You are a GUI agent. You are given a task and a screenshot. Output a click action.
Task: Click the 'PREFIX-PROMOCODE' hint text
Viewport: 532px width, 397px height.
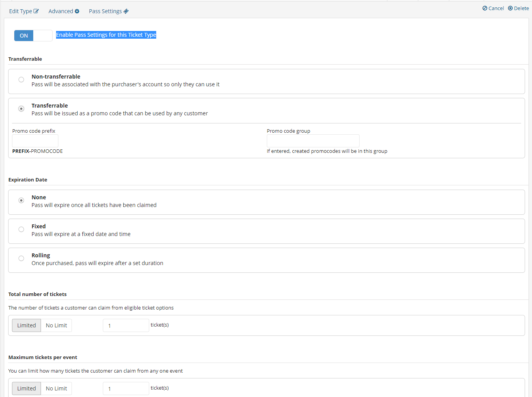[38, 151]
